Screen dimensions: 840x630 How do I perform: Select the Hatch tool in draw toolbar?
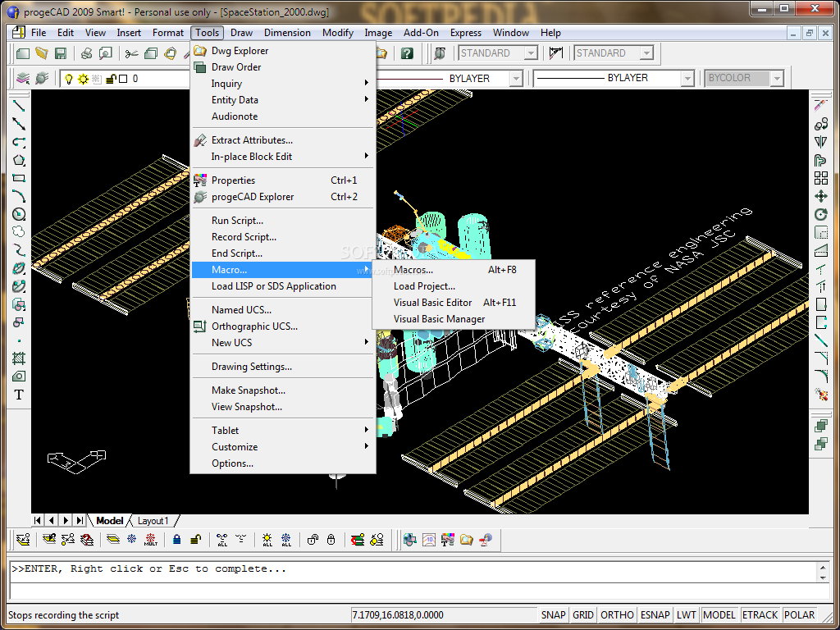(19, 358)
